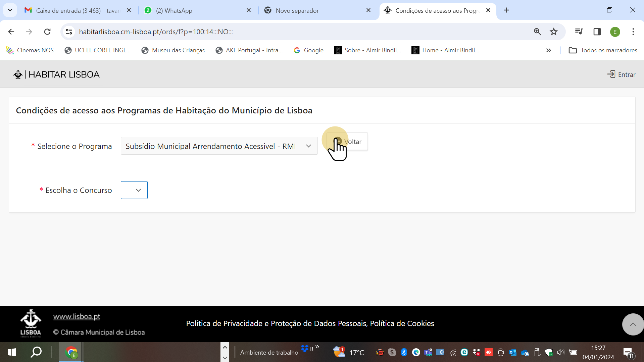Open the Chrome three-dot menu
This screenshot has height=362, width=644.
point(633,32)
